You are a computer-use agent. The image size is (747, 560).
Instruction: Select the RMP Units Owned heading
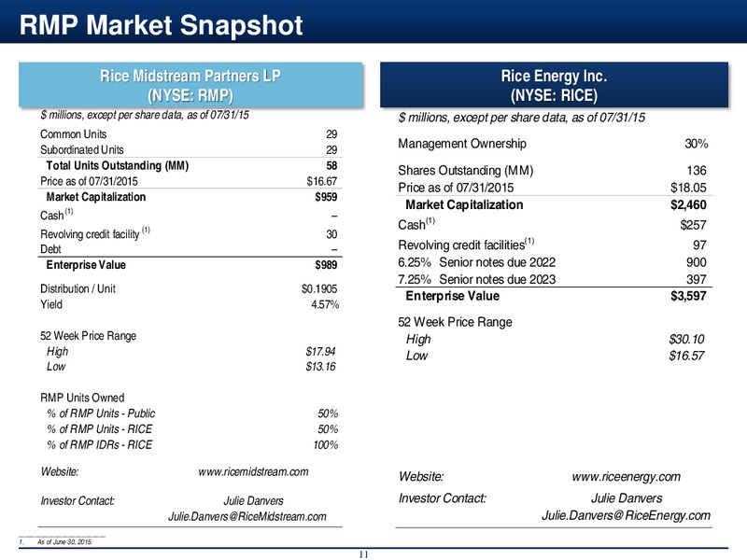pyautogui.click(x=82, y=399)
